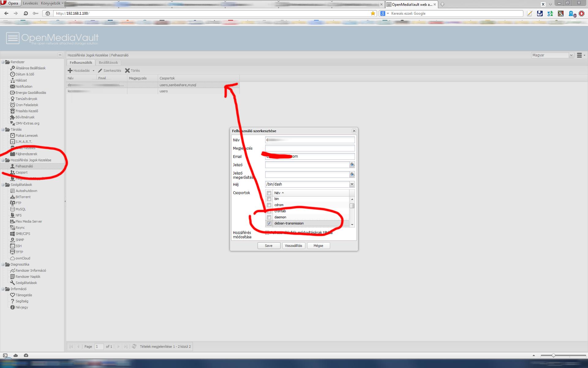Viewport: 588px width, 368px height.
Task: Click the Megjegyzés input field
Action: coord(310,148)
